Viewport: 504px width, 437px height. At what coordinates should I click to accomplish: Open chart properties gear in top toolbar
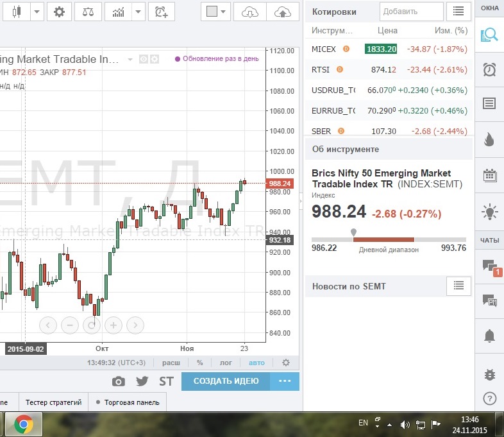[59, 12]
